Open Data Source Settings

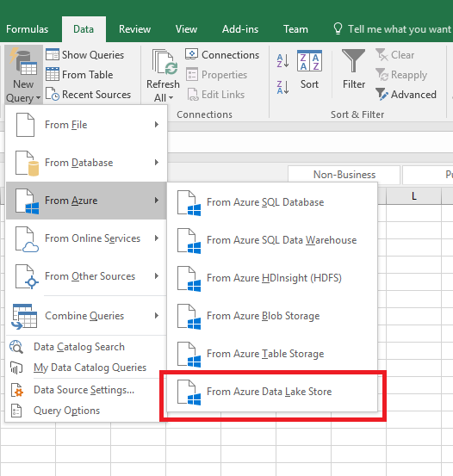tap(86, 390)
